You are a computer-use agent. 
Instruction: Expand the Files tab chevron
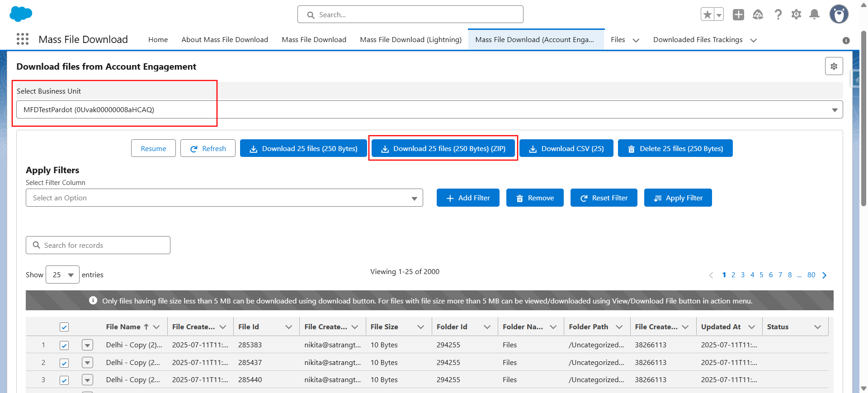click(636, 40)
